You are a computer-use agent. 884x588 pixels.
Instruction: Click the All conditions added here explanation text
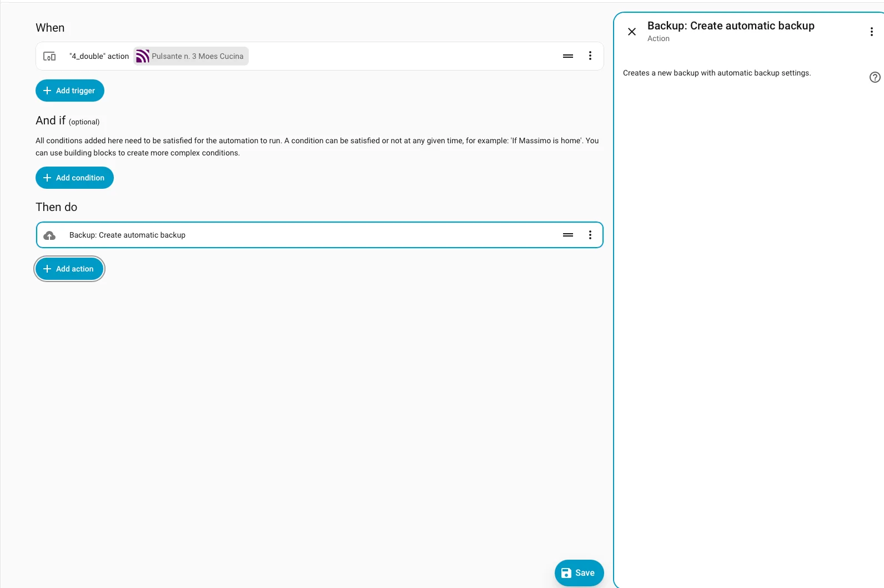pyautogui.click(x=317, y=147)
